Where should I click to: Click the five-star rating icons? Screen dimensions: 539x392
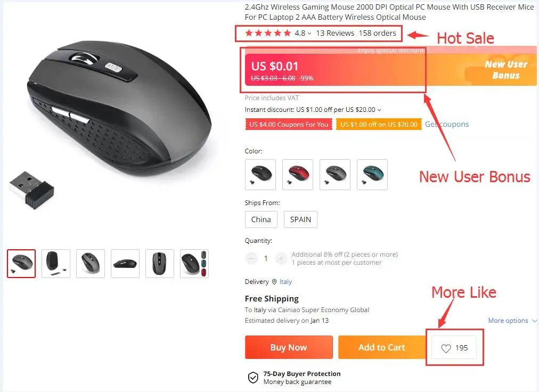268,33
